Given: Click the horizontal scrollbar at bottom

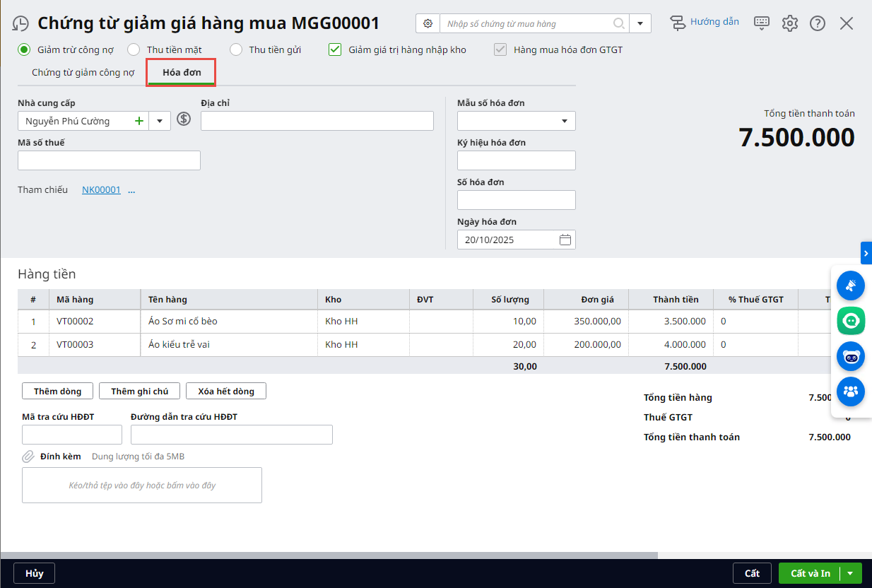Looking at the screenshot, I should (x=329, y=555).
